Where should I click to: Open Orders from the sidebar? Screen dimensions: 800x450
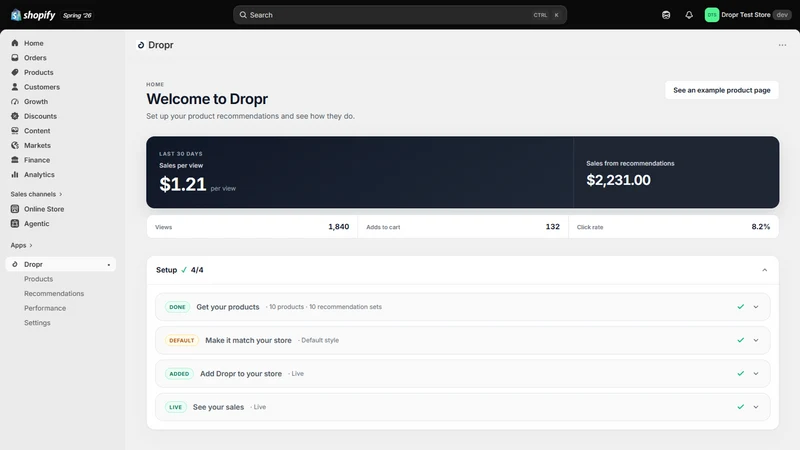pyautogui.click(x=35, y=58)
